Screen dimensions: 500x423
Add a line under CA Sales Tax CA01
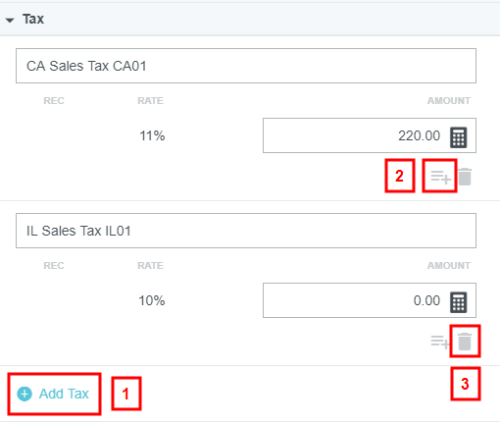click(x=440, y=177)
